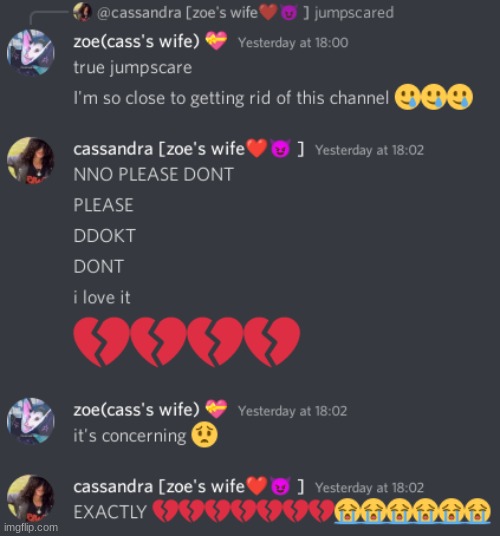Click cassandra's username above 'EXACTLY'
The width and height of the screenshot is (500, 536).
point(189,486)
